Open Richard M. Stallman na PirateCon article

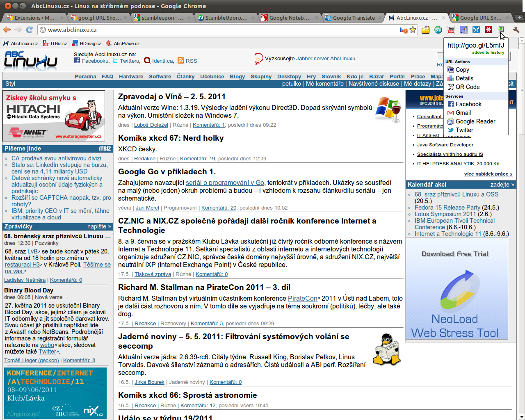pos(204,287)
